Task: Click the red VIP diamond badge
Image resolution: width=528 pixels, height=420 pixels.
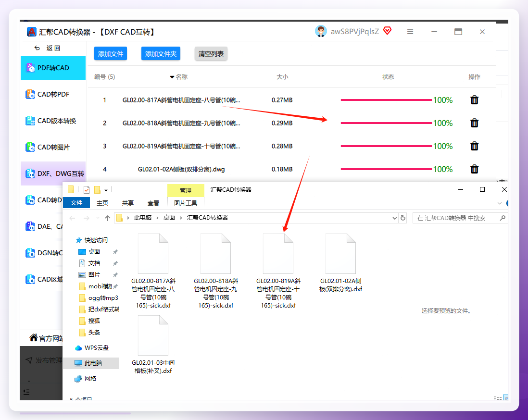Action: pos(388,31)
